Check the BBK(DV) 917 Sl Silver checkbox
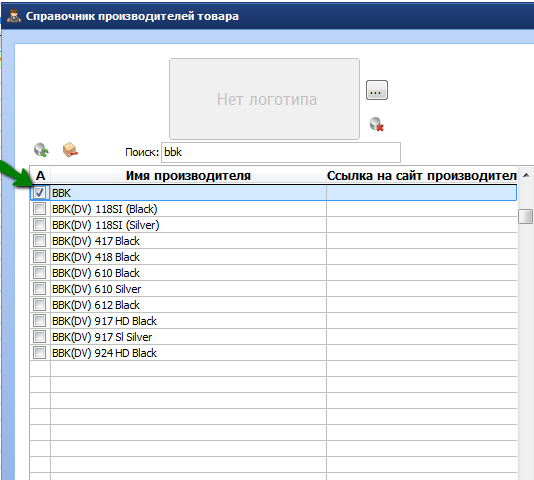 (x=40, y=337)
